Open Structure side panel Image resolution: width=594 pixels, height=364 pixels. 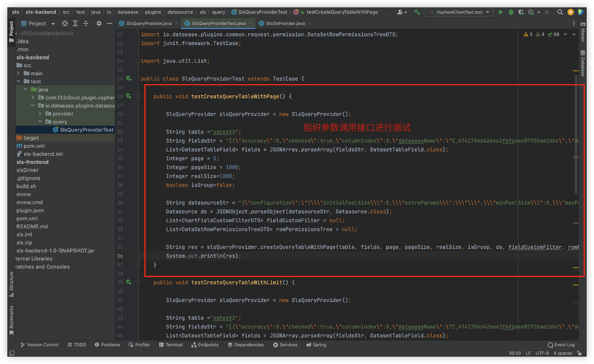click(x=11, y=284)
